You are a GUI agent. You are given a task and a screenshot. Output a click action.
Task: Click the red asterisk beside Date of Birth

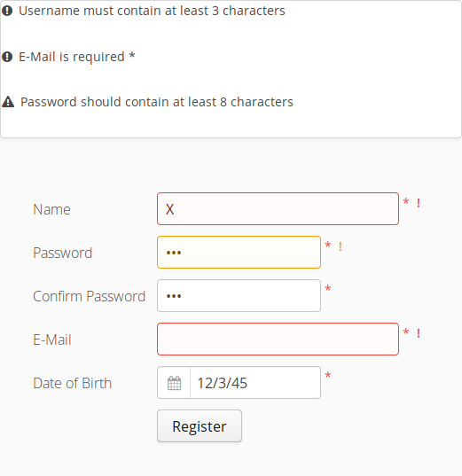coord(328,376)
